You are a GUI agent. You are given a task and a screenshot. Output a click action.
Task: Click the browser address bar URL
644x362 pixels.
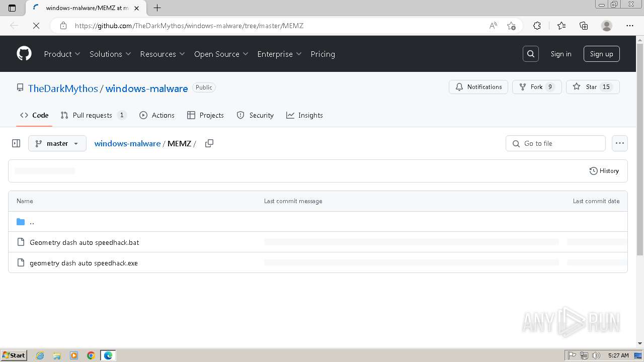(189, 26)
